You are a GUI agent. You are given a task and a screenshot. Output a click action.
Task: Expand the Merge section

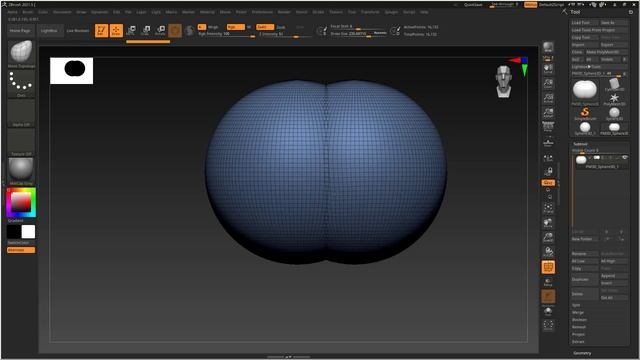click(x=578, y=312)
